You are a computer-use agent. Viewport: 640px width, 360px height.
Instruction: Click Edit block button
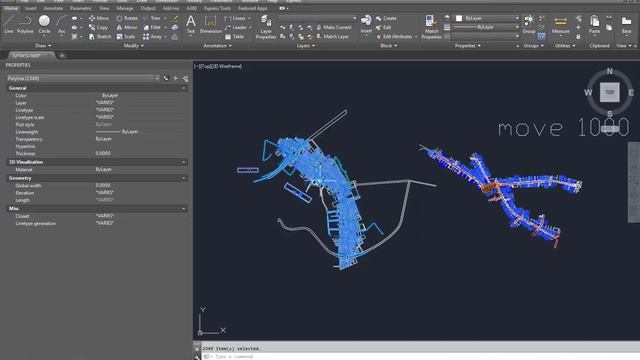coord(383,27)
